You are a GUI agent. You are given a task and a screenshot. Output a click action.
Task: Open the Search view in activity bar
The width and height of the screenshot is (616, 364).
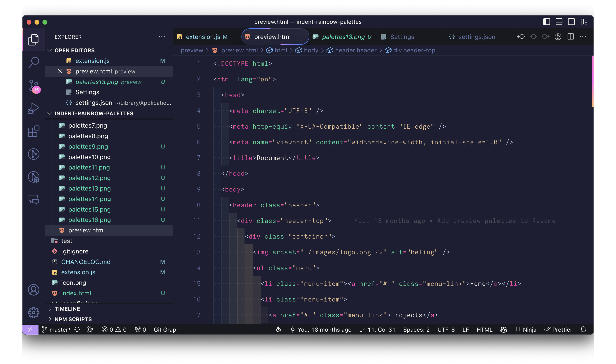(34, 62)
